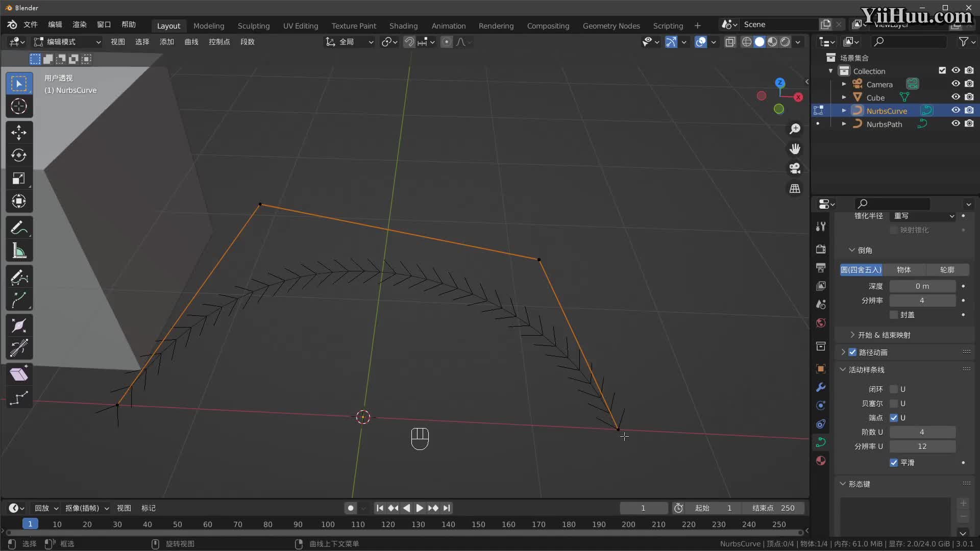Play the animation forward
This screenshot has width=980, height=551.
(420, 508)
